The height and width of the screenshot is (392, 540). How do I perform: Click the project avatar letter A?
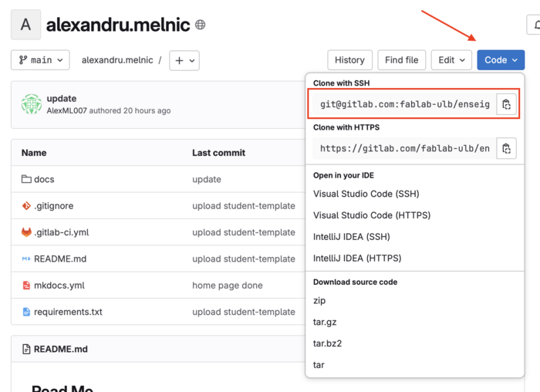tap(25, 25)
